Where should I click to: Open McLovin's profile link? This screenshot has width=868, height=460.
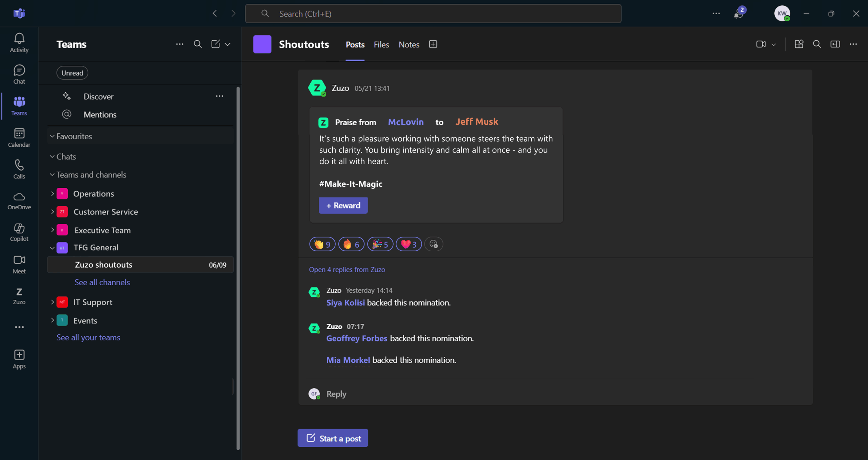(x=406, y=122)
